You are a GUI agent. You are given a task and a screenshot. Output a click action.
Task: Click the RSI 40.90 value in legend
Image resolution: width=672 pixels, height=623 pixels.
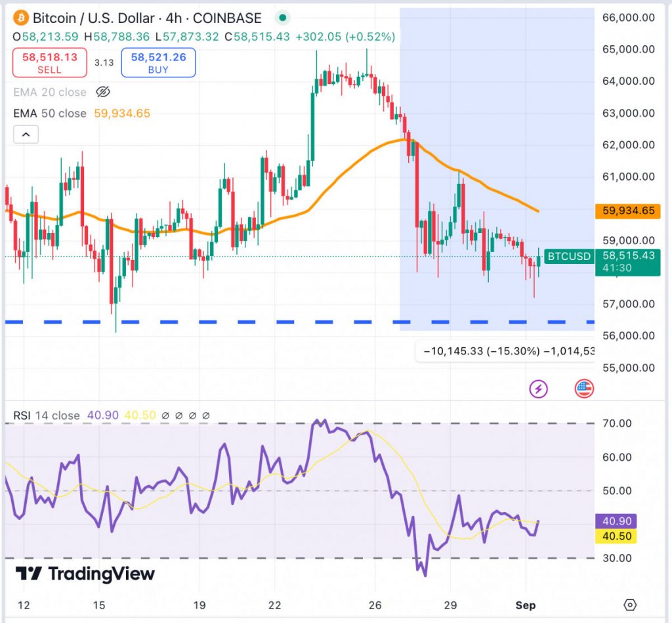point(103,415)
